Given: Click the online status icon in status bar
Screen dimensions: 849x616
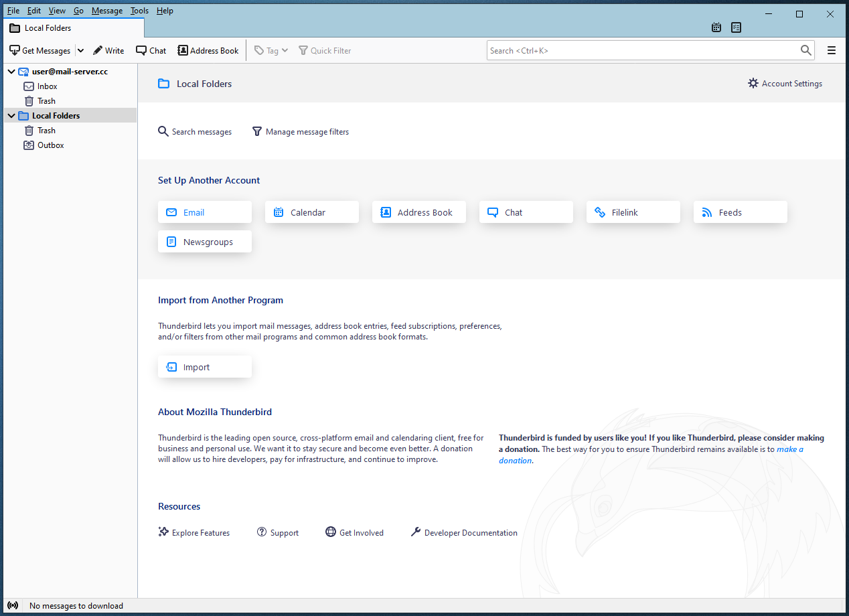Looking at the screenshot, I should click(x=13, y=605).
